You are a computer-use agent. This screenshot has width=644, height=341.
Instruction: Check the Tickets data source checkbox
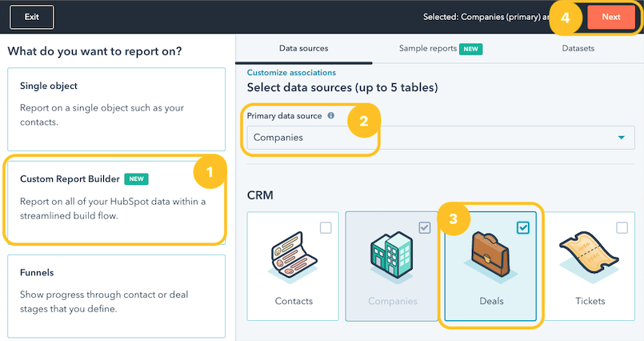coord(622,227)
